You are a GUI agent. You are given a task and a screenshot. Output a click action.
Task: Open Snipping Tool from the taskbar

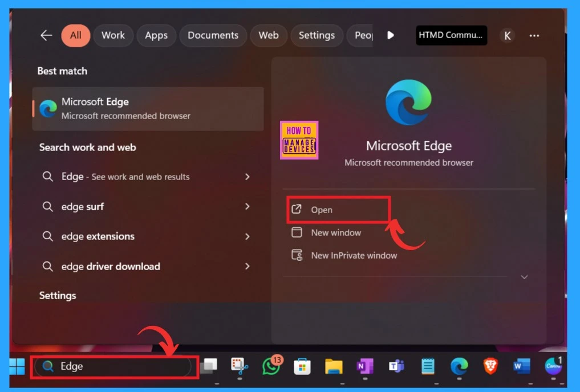click(240, 366)
